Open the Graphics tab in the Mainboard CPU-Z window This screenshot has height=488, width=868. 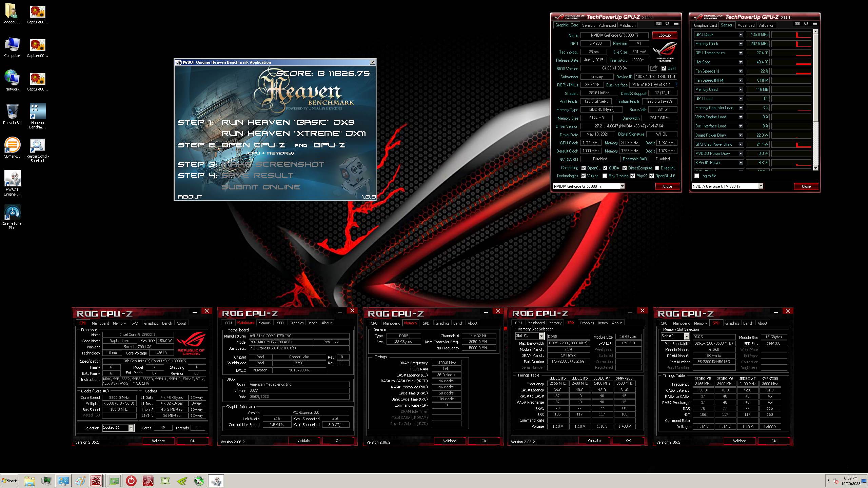(x=297, y=323)
